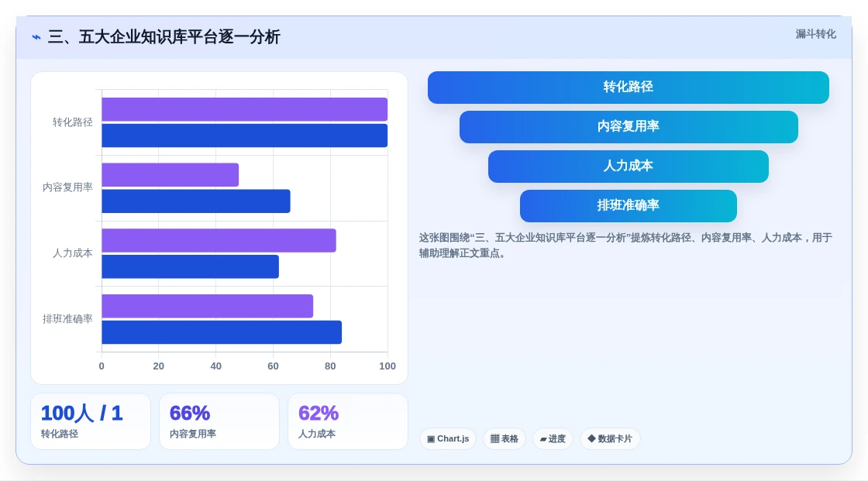Select the 排班准确率 funnel stage

click(629, 206)
